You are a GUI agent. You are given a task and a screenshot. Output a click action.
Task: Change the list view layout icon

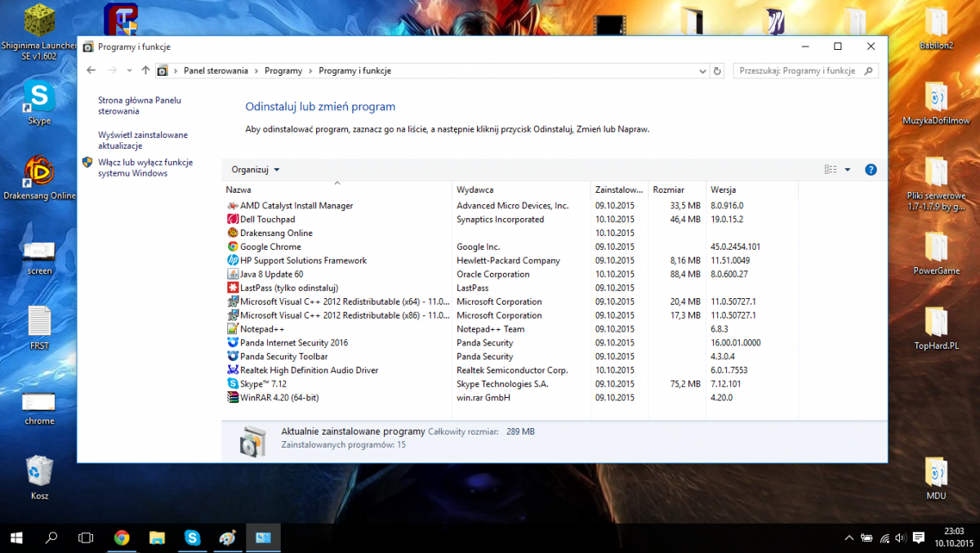[x=831, y=170]
